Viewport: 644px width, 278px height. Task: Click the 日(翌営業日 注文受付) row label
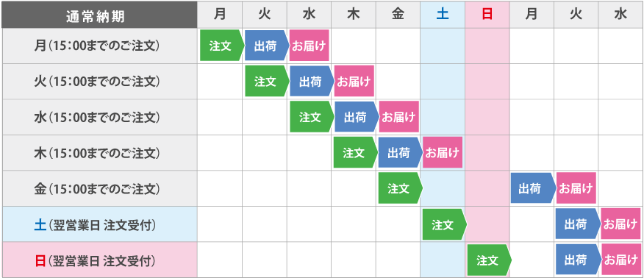tap(99, 260)
